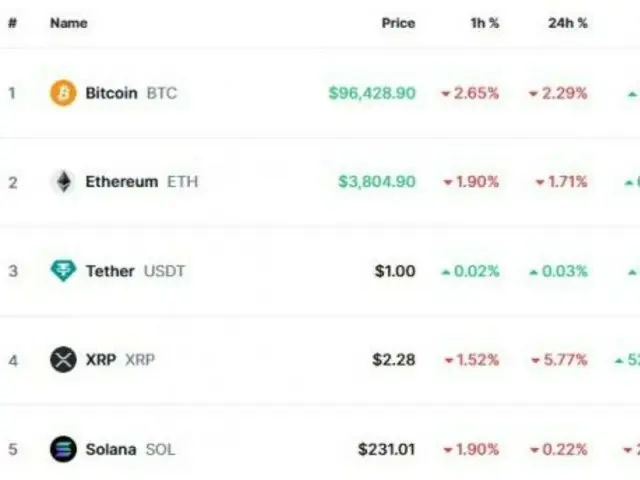Sort by rank # column header
Image resolution: width=640 pixels, height=480 pixels.
click(12, 22)
